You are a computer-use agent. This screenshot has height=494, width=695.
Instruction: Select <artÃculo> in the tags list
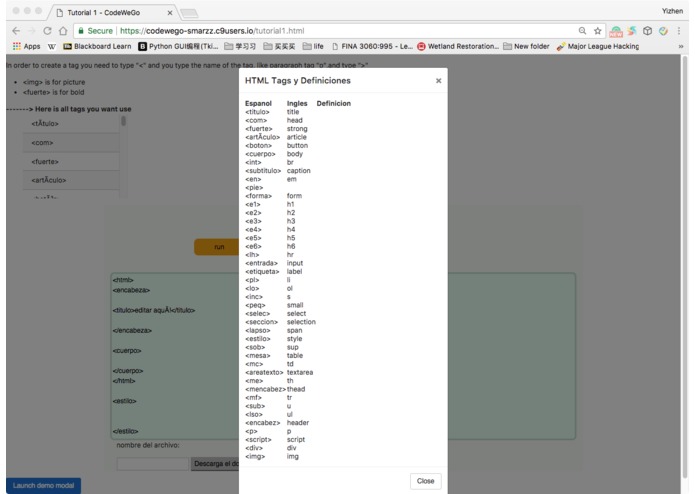[x=71, y=180]
